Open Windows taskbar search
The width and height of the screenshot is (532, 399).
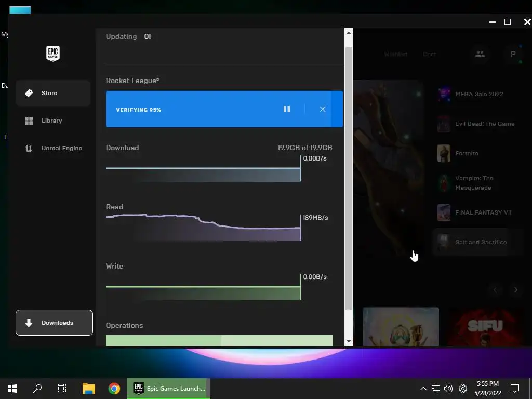coord(37,389)
